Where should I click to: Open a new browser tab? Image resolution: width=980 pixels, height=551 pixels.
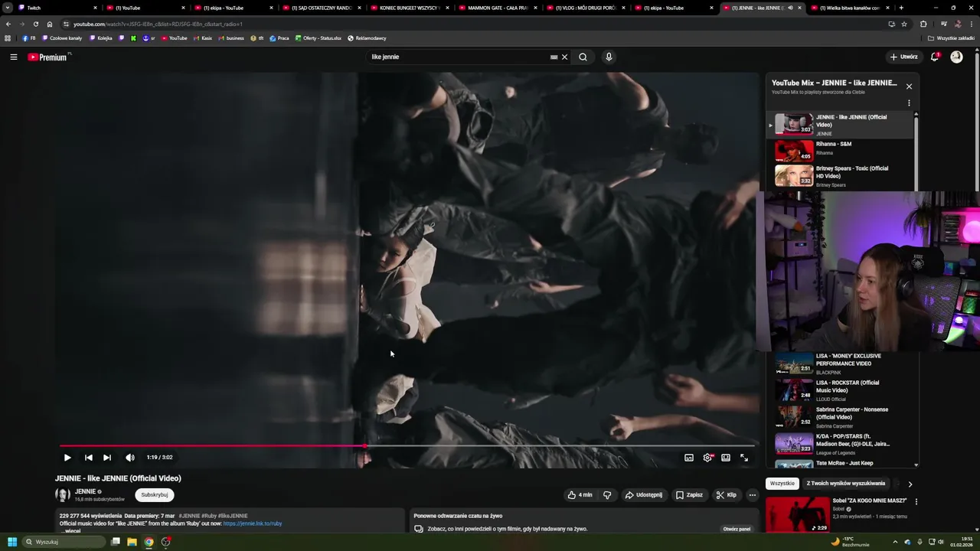pos(901,8)
